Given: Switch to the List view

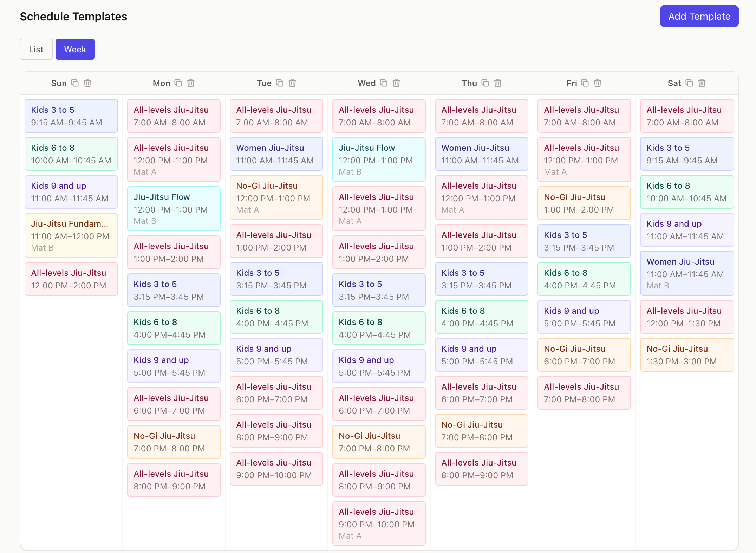Looking at the screenshot, I should click(x=36, y=49).
